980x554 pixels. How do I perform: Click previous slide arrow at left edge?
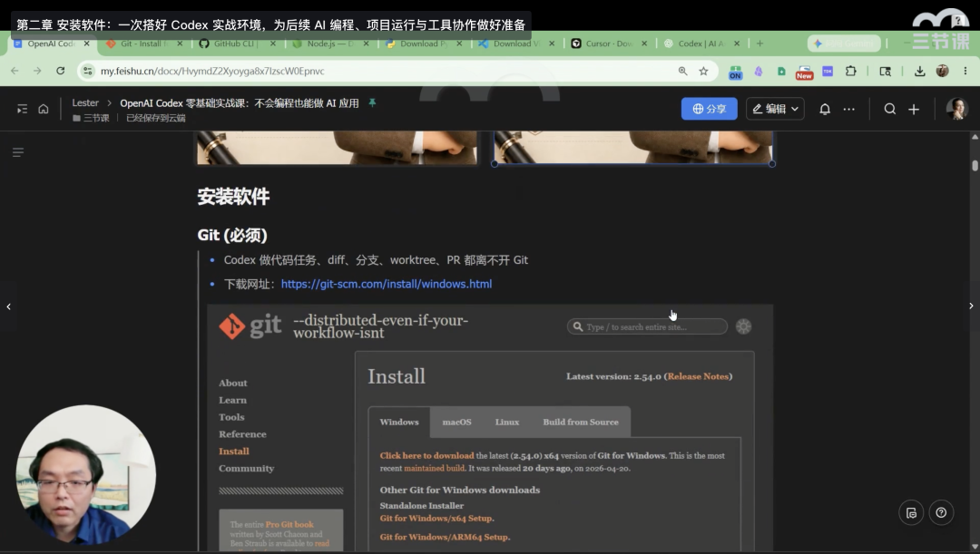point(9,306)
